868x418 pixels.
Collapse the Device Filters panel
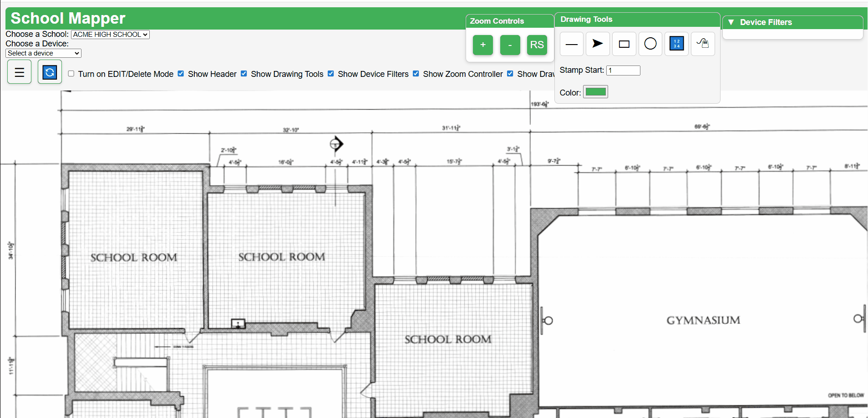[731, 22]
